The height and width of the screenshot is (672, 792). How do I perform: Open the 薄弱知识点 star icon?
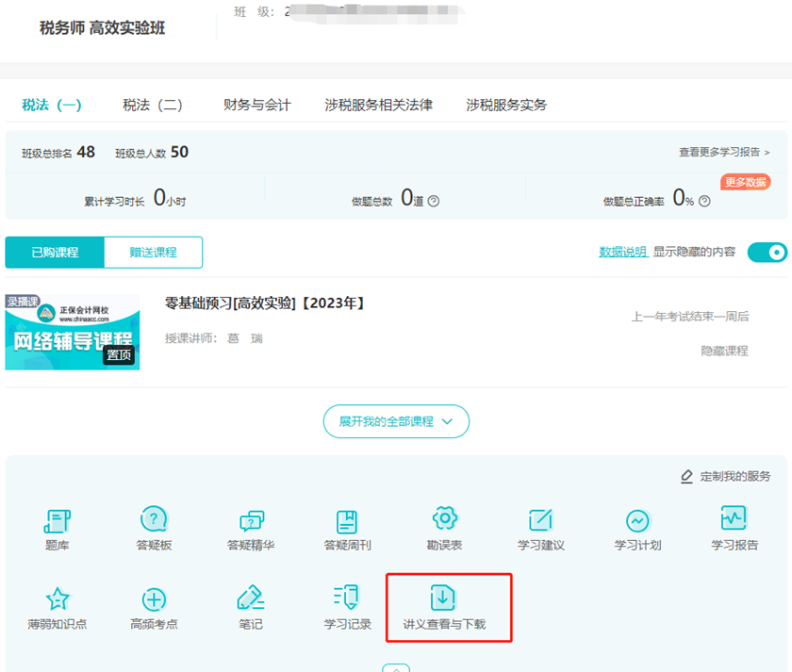[x=58, y=599]
